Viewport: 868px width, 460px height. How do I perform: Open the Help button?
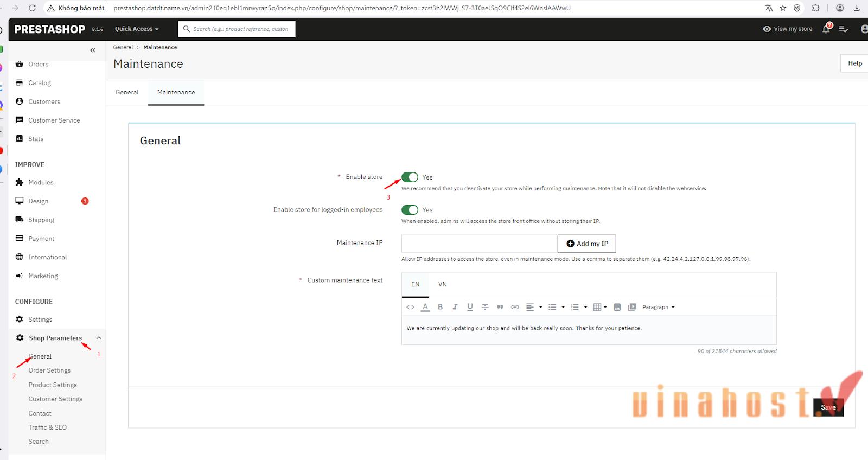[x=854, y=63]
